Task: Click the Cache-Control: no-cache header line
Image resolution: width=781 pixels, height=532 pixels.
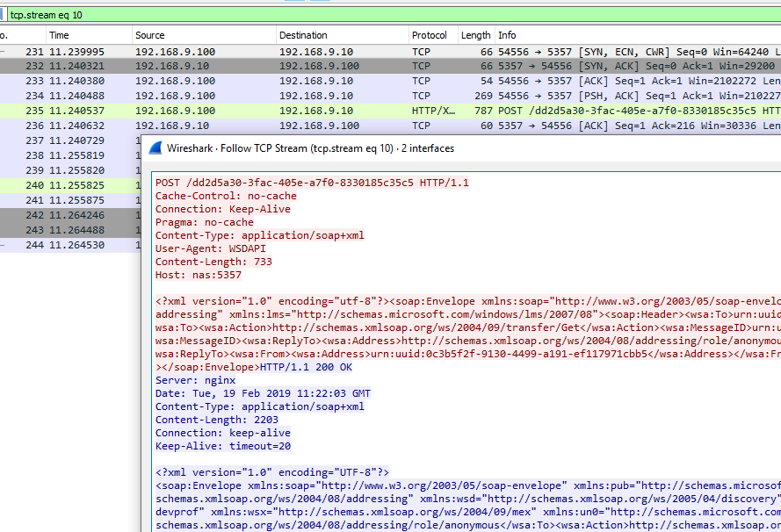Action: [x=226, y=196]
